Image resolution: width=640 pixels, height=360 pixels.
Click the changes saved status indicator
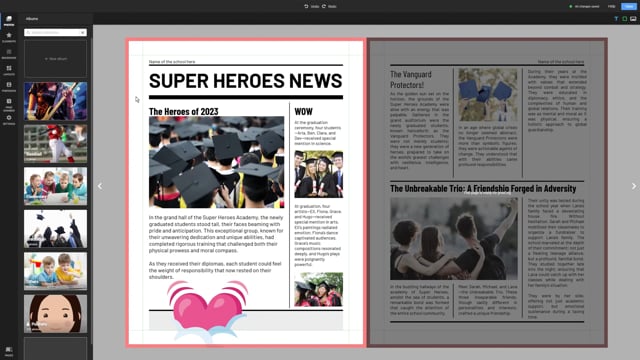(584, 6)
